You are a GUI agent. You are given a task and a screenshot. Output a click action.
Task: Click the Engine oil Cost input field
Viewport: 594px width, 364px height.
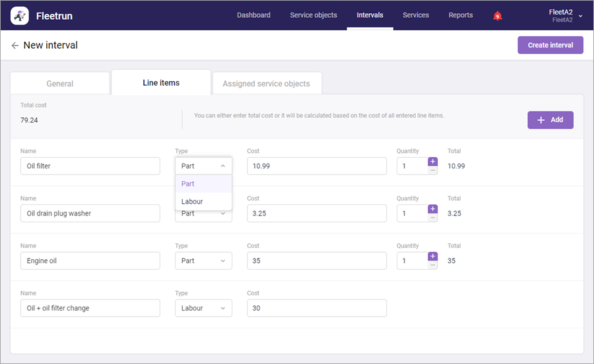click(x=317, y=261)
